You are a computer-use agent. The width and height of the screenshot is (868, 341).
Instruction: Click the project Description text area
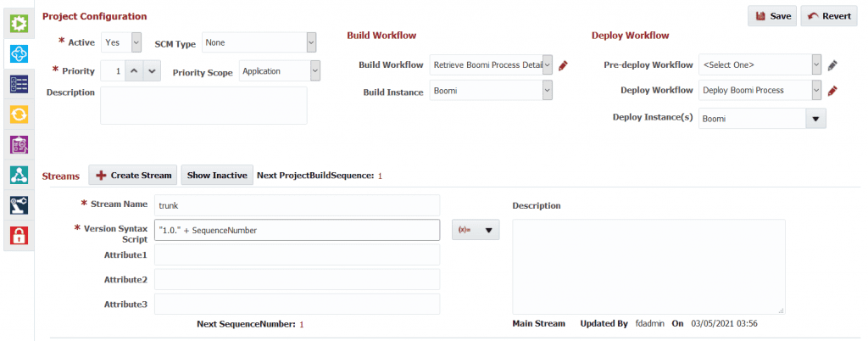click(203, 105)
